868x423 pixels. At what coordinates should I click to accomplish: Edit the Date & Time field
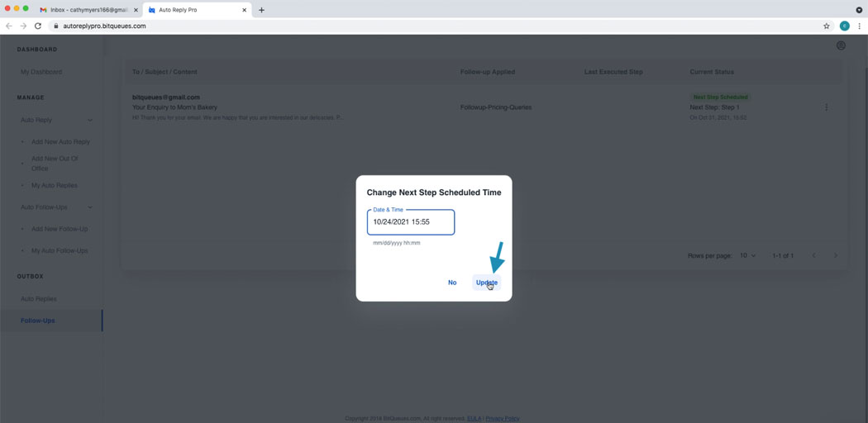[x=411, y=222]
